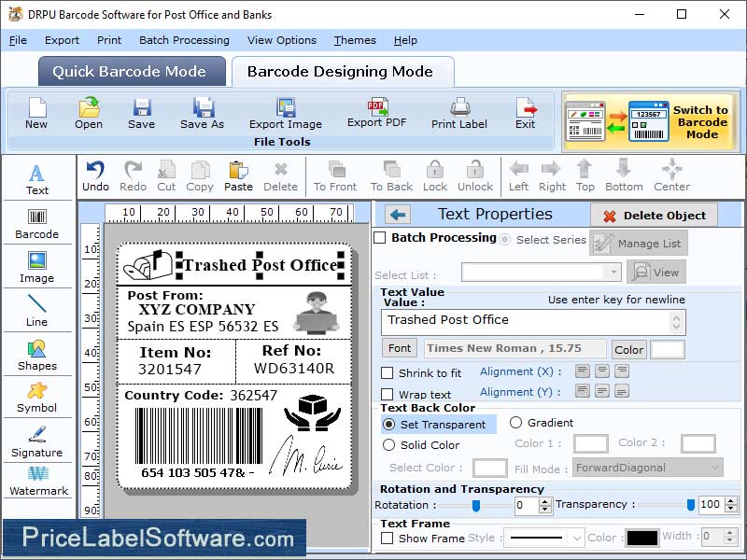747x560 pixels.
Task: Click Switch to Barcode Mode
Action: point(650,121)
